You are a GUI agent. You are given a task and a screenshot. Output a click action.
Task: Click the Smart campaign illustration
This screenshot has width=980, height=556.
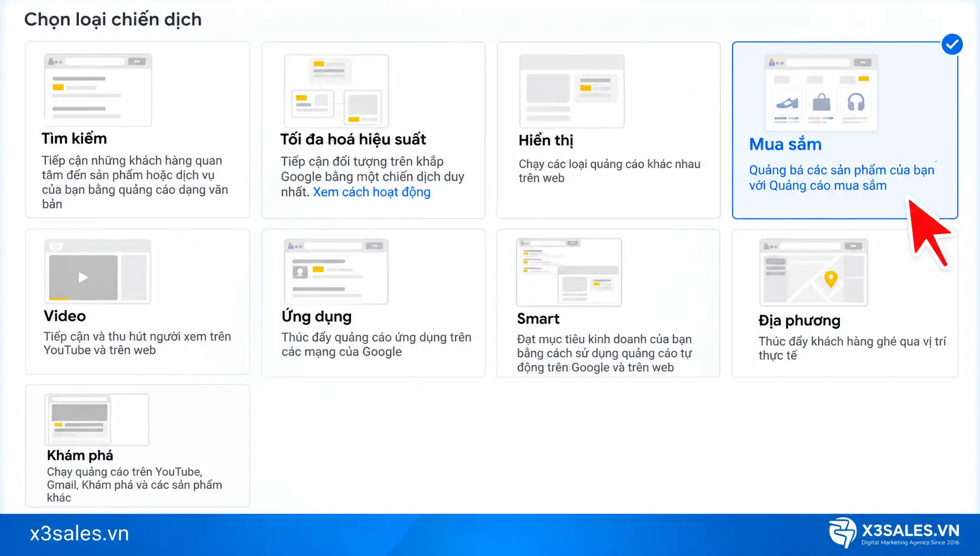pos(569,272)
